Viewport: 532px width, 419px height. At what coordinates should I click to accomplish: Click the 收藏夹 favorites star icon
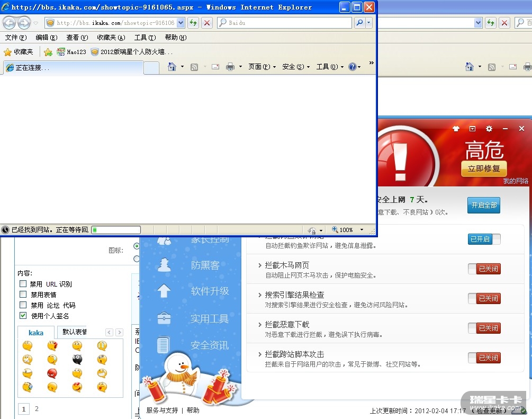tap(7, 52)
